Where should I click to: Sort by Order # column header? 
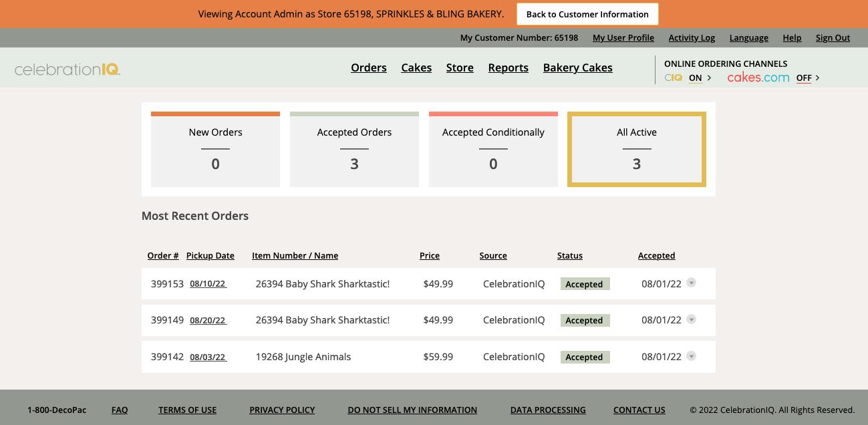(163, 255)
